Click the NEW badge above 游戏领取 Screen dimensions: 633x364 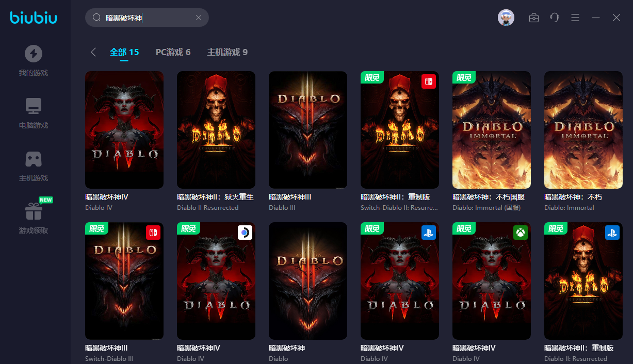coord(46,200)
